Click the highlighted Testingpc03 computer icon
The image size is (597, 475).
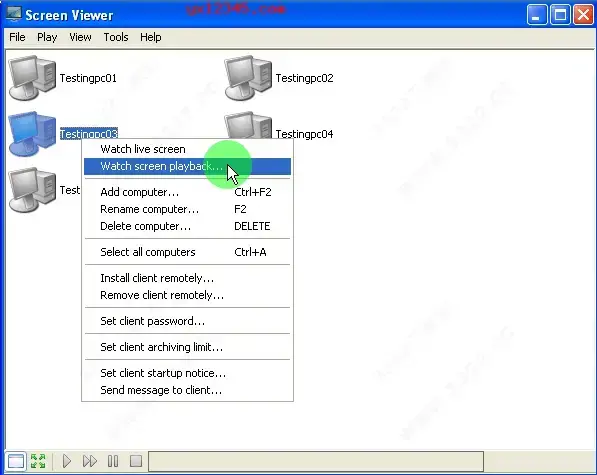32,134
